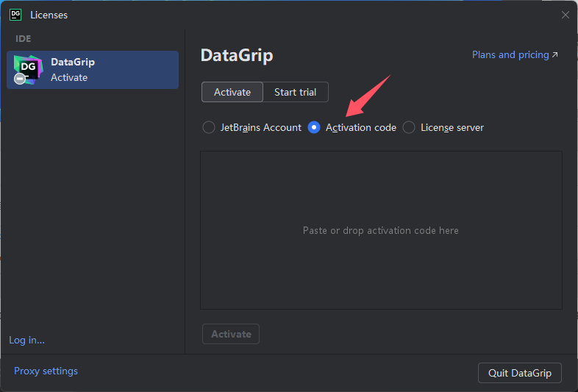Open the Log in... link
The image size is (578, 392).
click(26, 340)
